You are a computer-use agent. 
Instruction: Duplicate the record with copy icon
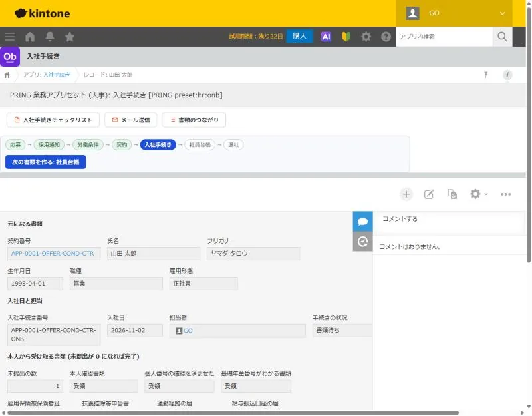point(452,194)
